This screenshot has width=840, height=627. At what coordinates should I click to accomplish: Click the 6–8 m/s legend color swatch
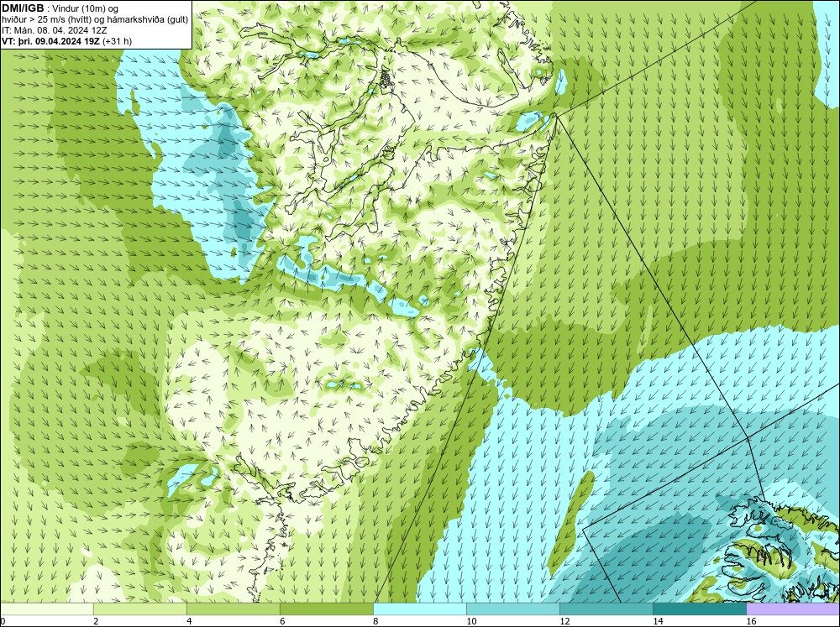coord(326,609)
